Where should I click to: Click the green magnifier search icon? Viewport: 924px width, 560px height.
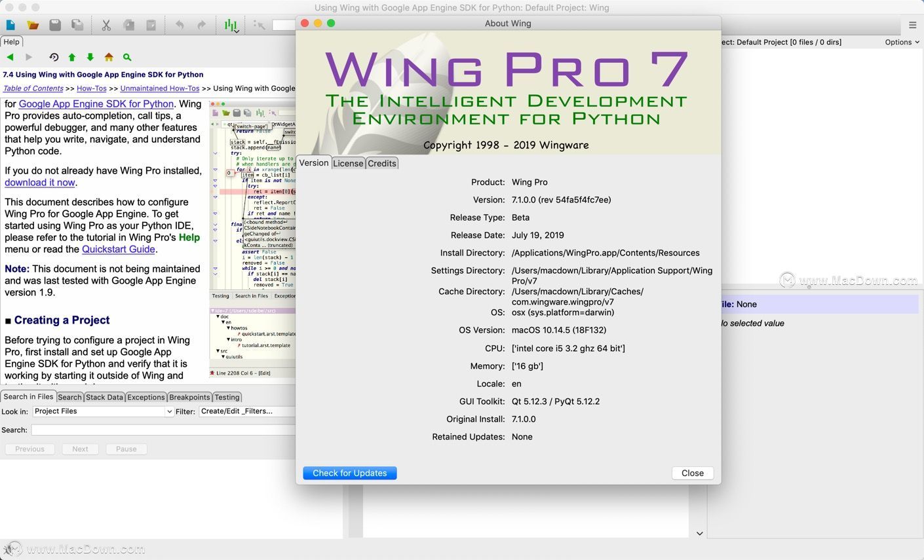(x=127, y=57)
